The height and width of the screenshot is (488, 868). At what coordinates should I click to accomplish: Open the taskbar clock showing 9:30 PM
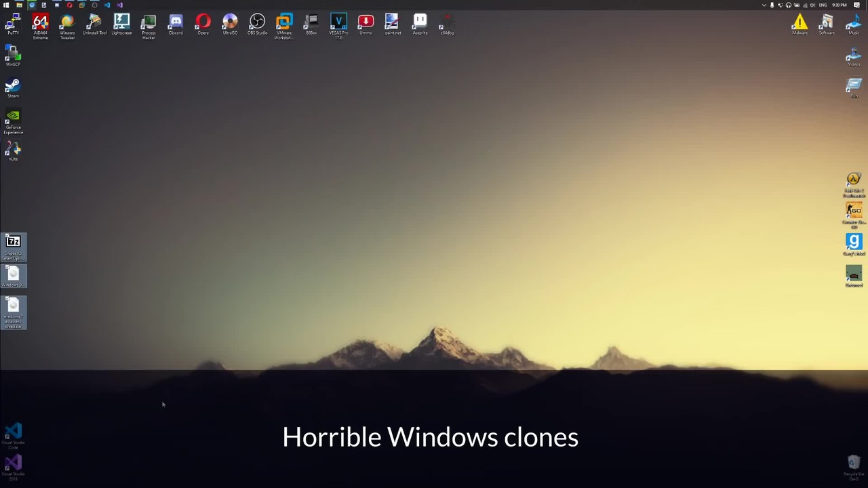(x=840, y=5)
